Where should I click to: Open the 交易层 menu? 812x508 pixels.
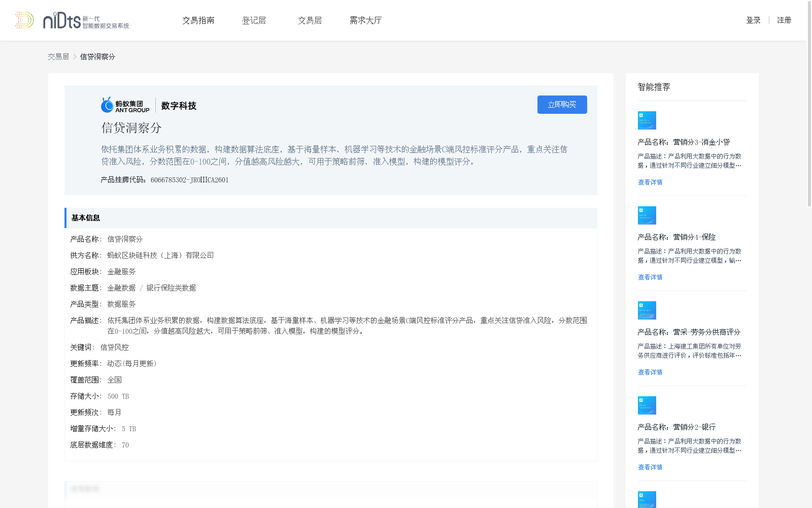coord(310,20)
